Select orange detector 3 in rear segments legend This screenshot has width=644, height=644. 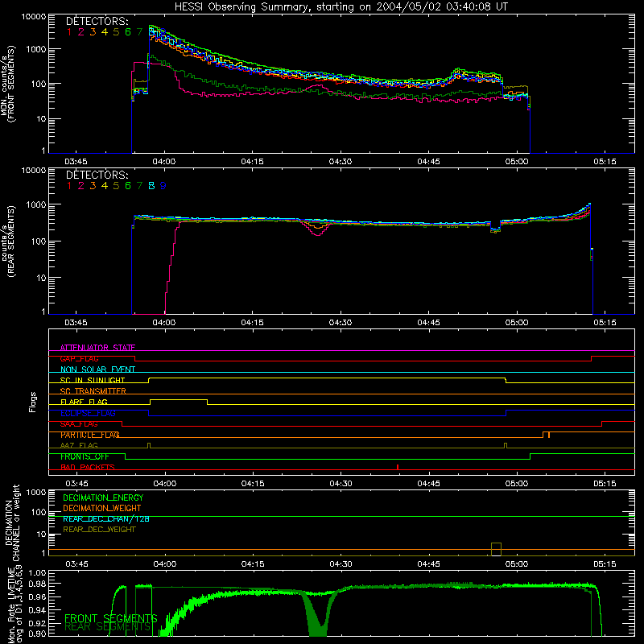point(93,186)
